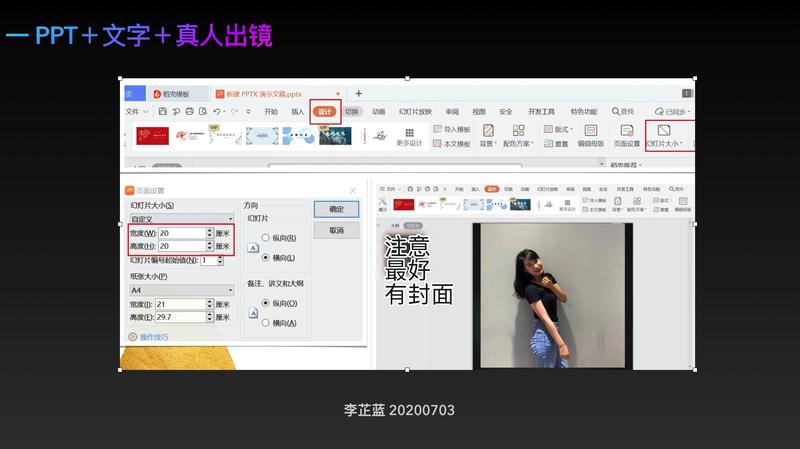Click the 版式 layout icon
Screen dimensions: 800x449
tap(548, 129)
